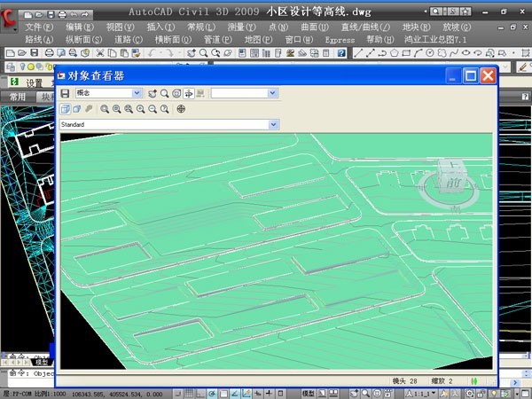Viewport: 532px width, 399px height.
Task: Open the 帮助(H) help menu
Action: coord(380,40)
